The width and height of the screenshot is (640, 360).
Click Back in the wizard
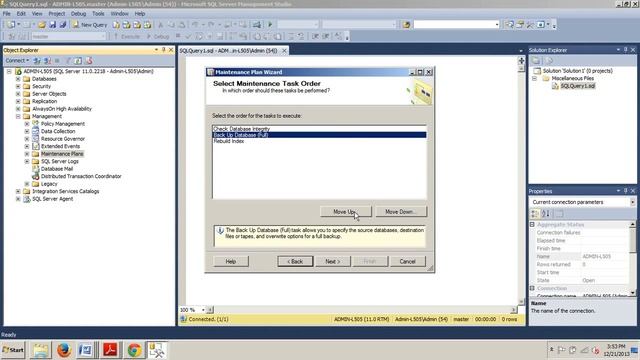(x=295, y=261)
